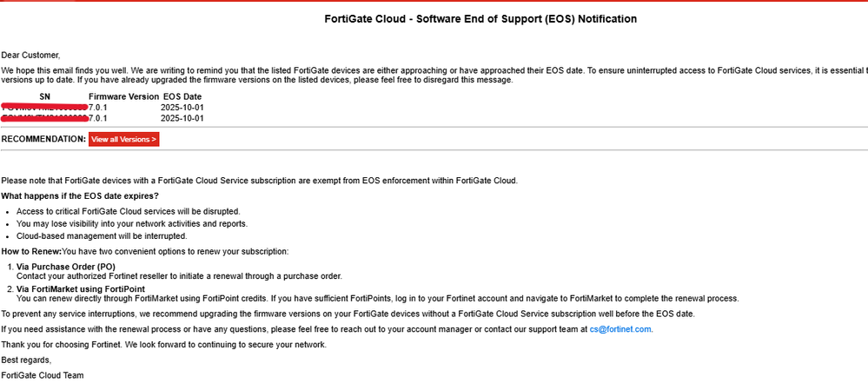
Task: Click the View all Versions button
Action: click(123, 139)
